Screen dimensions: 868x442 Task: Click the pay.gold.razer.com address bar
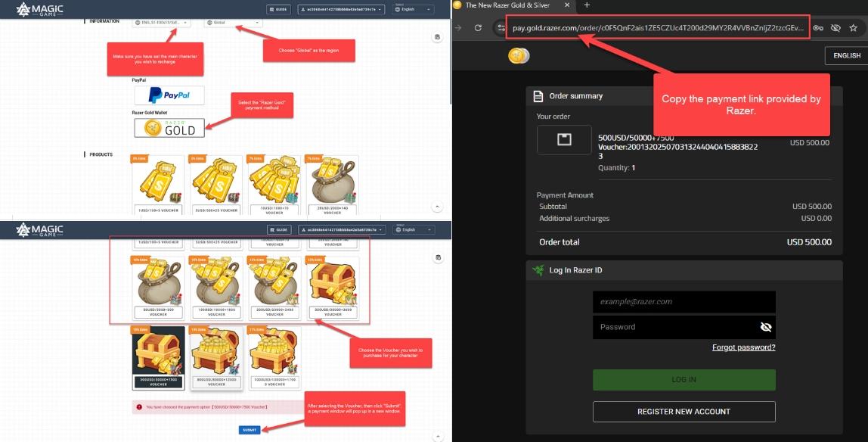click(659, 28)
